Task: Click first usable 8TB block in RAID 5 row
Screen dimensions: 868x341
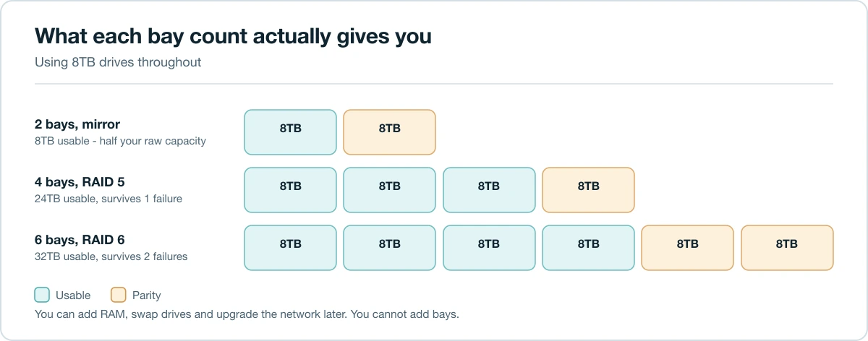Action: (290, 190)
